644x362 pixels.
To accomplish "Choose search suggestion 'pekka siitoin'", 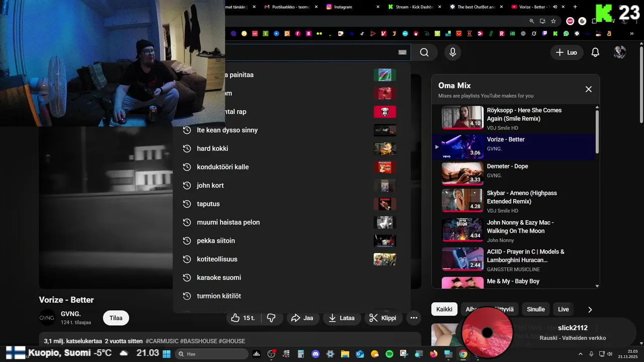I will pyautogui.click(x=292, y=241).
